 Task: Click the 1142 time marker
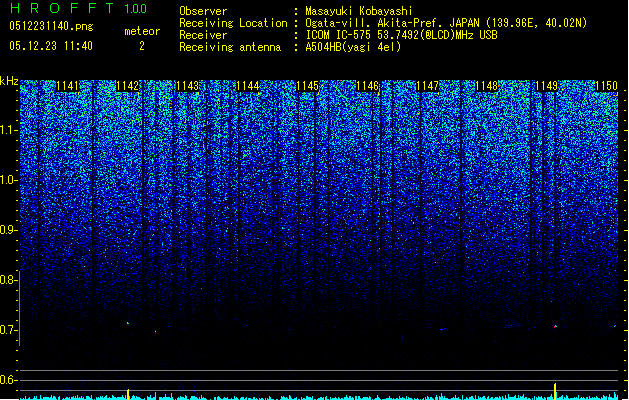point(127,86)
